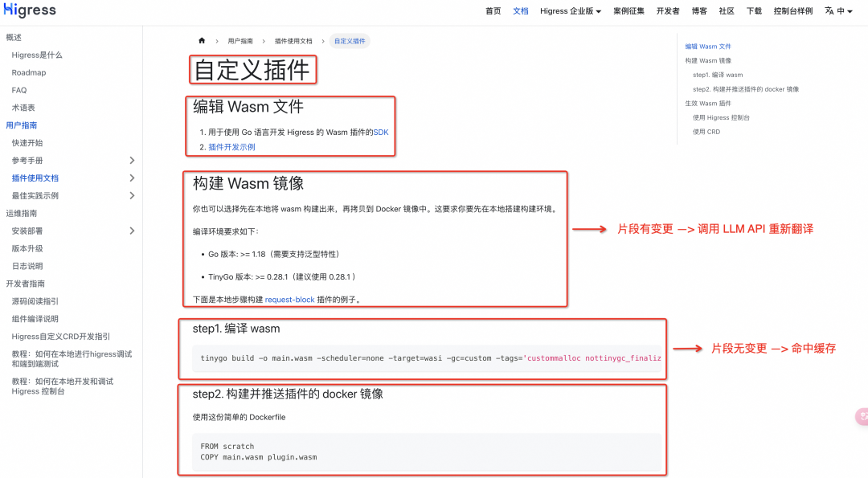Expand the 安装部署 sidebar chevron
Screen dimensions: 868x478
[132, 231]
